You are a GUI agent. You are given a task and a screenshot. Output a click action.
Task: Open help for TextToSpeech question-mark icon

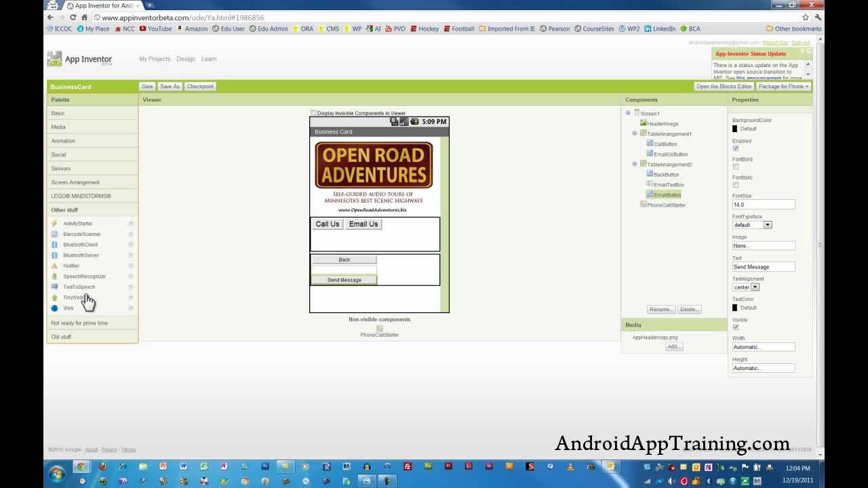tap(131, 287)
